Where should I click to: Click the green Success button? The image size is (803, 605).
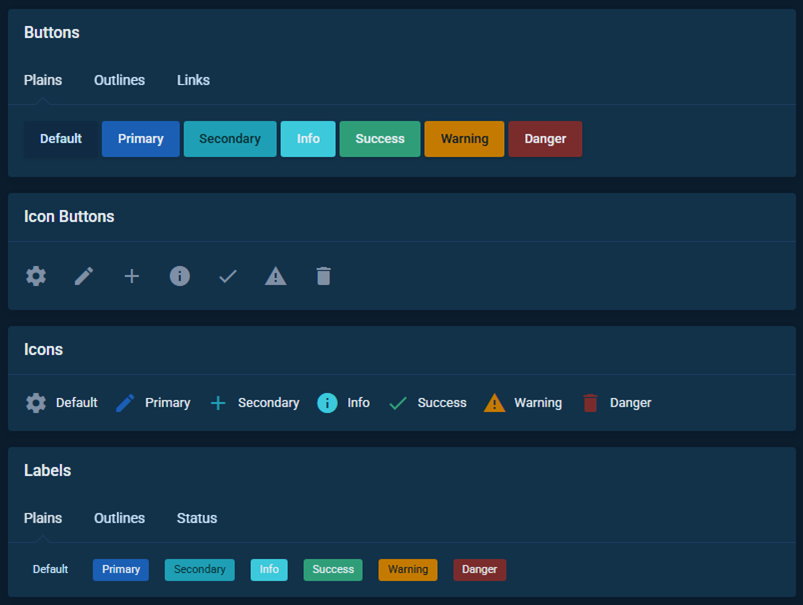coord(380,139)
